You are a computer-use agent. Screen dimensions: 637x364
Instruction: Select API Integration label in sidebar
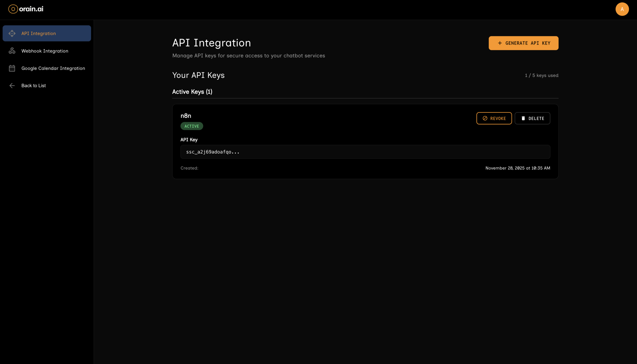39,34
